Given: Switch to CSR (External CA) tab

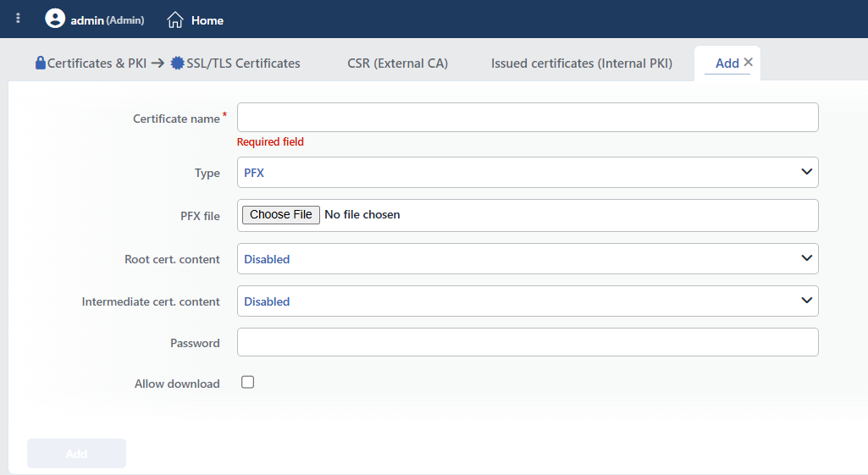Looking at the screenshot, I should pos(397,64).
